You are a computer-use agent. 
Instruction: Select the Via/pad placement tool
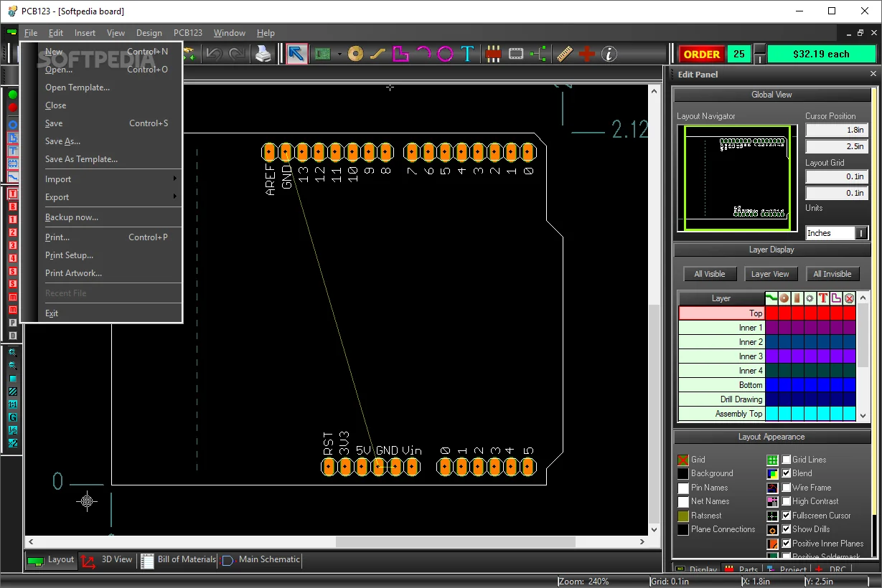tap(356, 54)
